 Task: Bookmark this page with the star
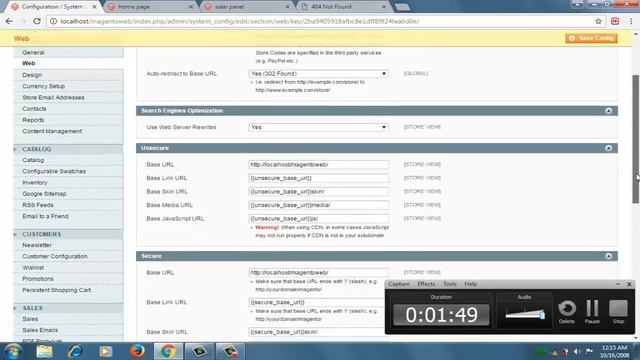point(598,21)
